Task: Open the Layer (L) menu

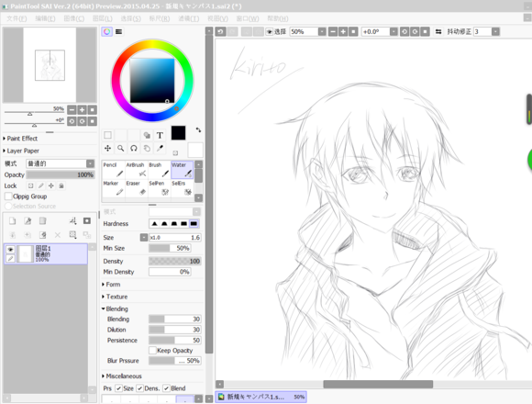Action: [x=102, y=18]
